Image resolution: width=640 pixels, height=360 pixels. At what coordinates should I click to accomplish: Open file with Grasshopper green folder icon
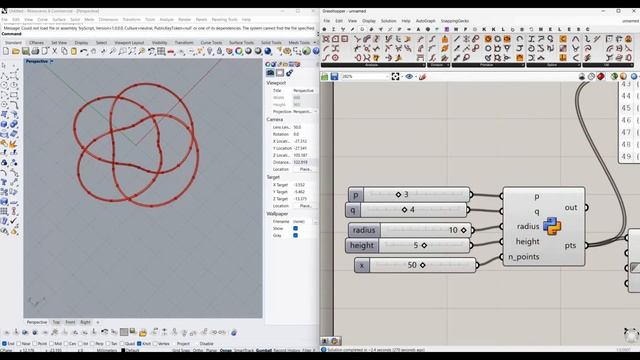(324, 76)
